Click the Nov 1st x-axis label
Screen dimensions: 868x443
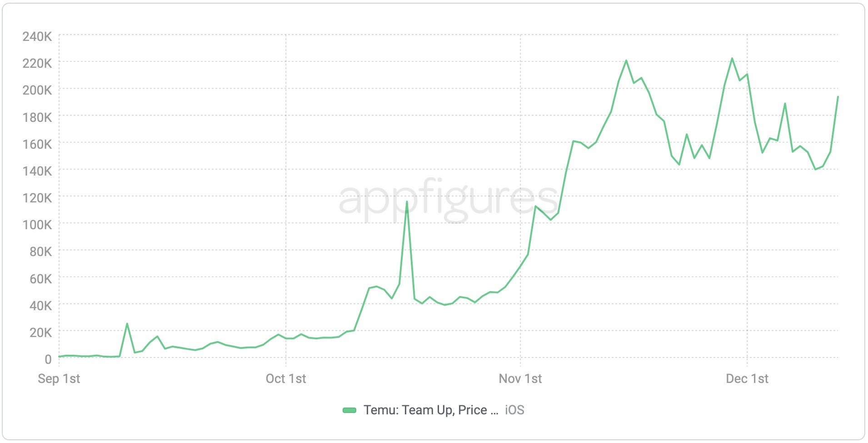tap(520, 379)
